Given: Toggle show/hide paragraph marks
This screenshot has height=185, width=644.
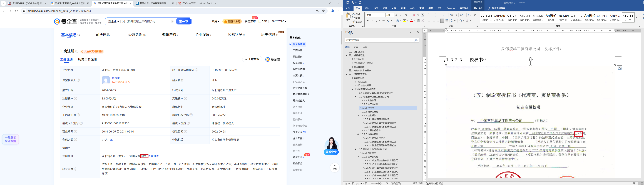Looking at the screenshot, I should click(475, 15).
